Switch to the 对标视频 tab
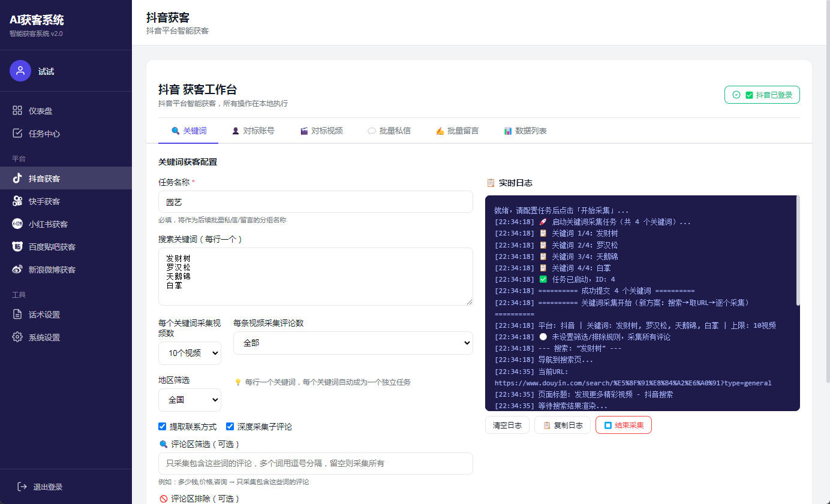Viewport: 830px width, 504px height. coord(321,131)
